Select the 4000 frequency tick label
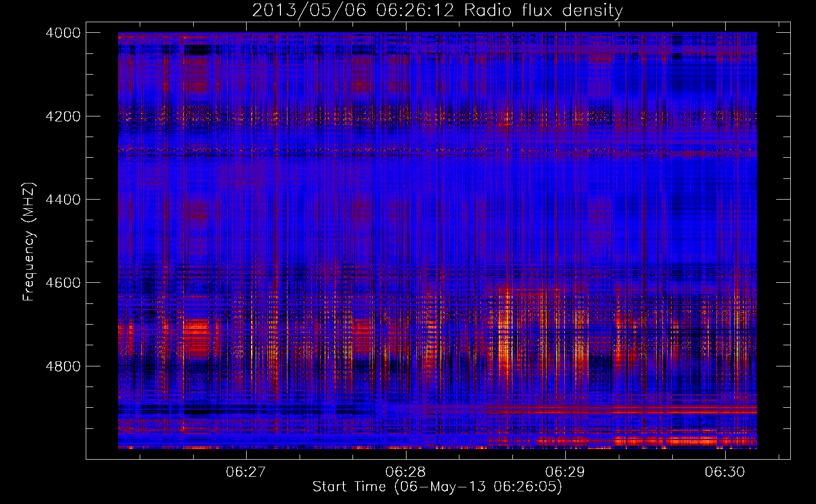 point(63,33)
